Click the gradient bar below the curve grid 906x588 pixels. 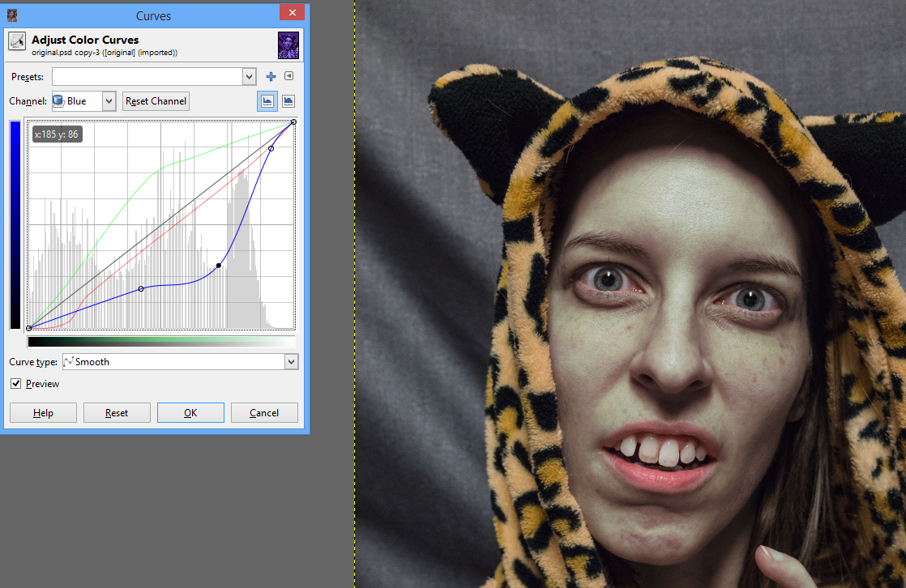[x=162, y=341]
